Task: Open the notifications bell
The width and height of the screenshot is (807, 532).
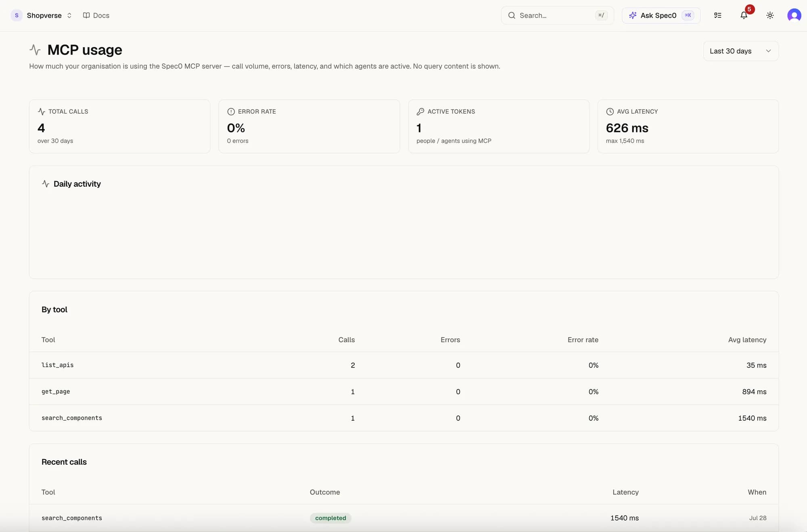Action: (744, 15)
